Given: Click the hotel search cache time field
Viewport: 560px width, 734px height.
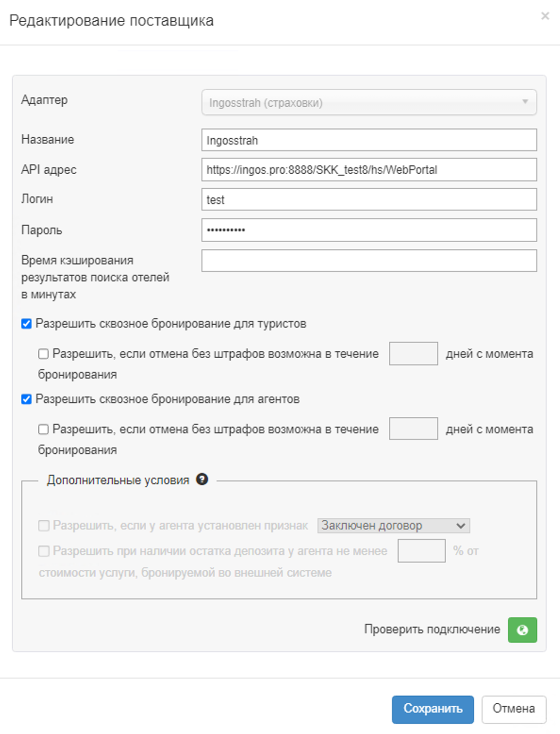Looking at the screenshot, I should coord(368,261).
